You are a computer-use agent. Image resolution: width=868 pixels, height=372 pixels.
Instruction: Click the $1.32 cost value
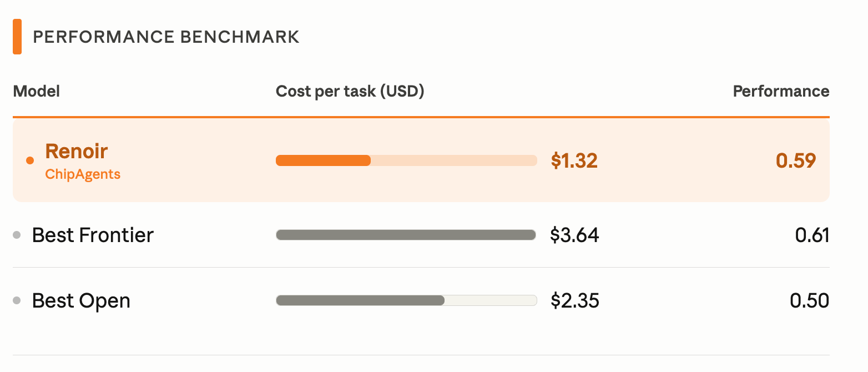574,161
